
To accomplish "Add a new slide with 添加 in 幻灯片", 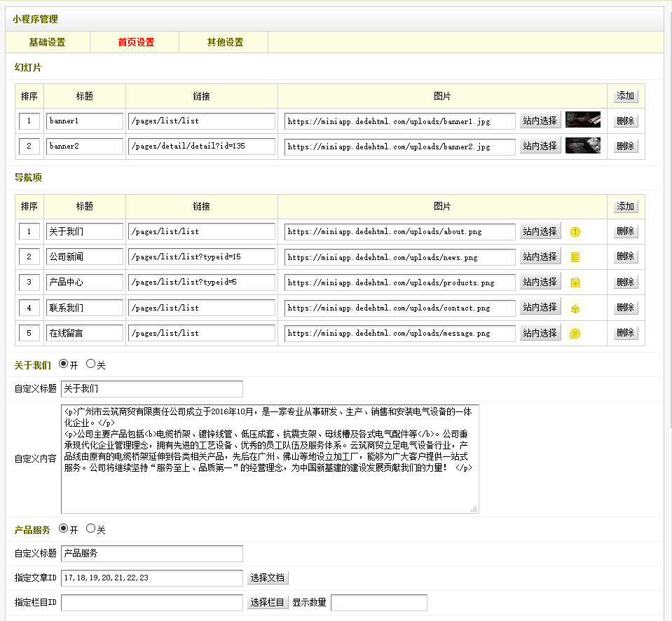I will [x=625, y=96].
